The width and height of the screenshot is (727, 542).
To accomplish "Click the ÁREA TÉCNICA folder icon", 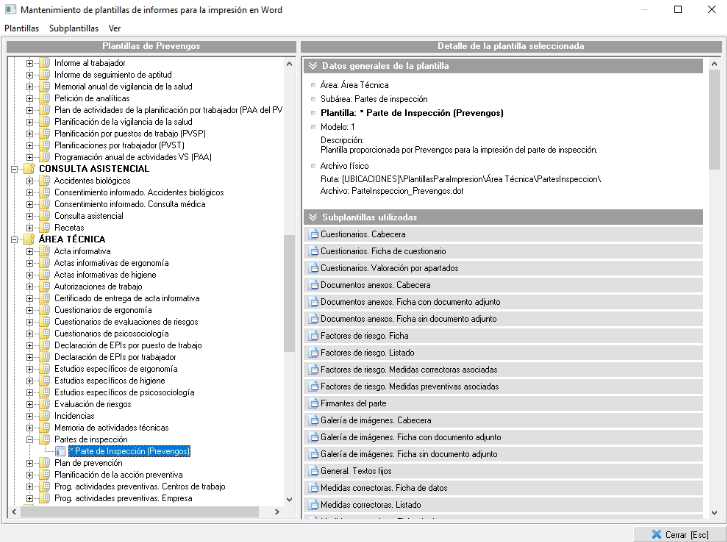I will point(28,239).
